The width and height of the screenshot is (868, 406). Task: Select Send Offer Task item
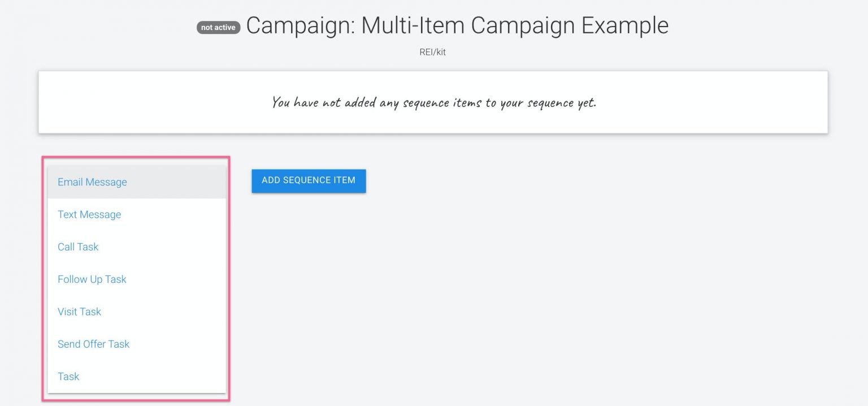[94, 344]
